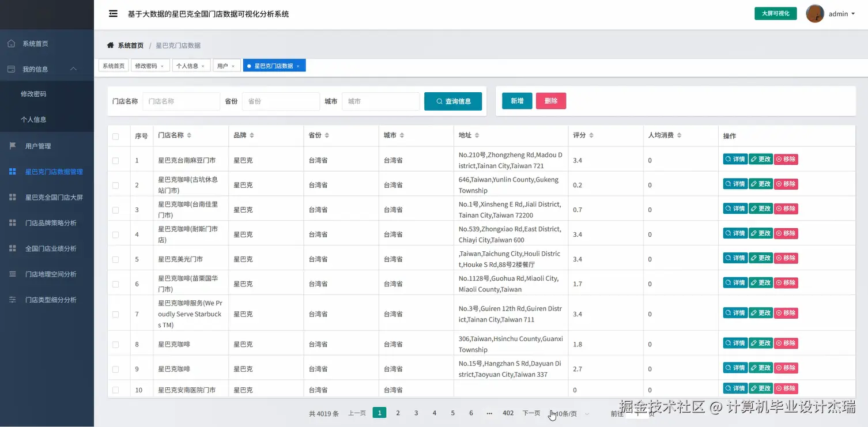Click the 新增 button
The width and height of the screenshot is (868, 427).
pos(517,101)
